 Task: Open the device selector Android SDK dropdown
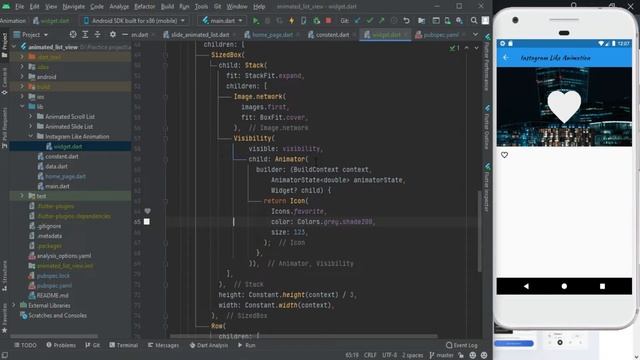[x=135, y=20]
